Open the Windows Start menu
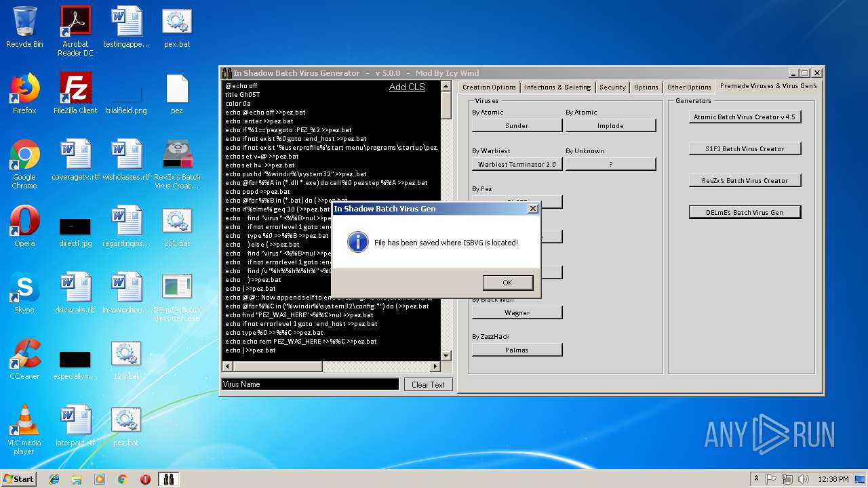The height and width of the screenshot is (488, 868). click(19, 479)
